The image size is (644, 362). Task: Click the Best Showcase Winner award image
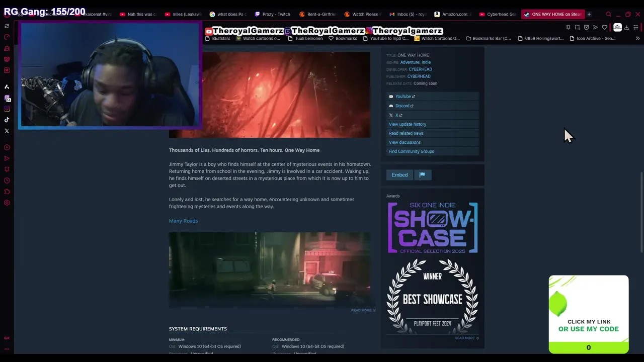pos(433,296)
